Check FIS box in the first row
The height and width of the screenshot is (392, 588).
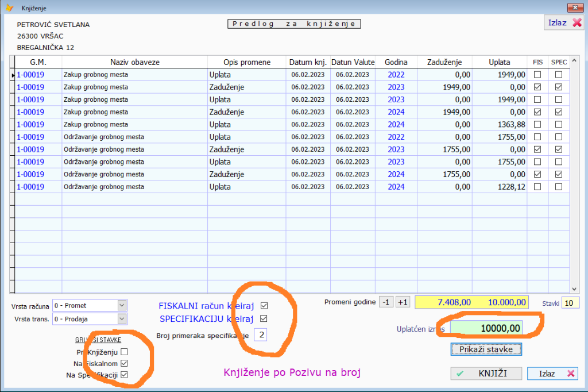click(x=537, y=75)
